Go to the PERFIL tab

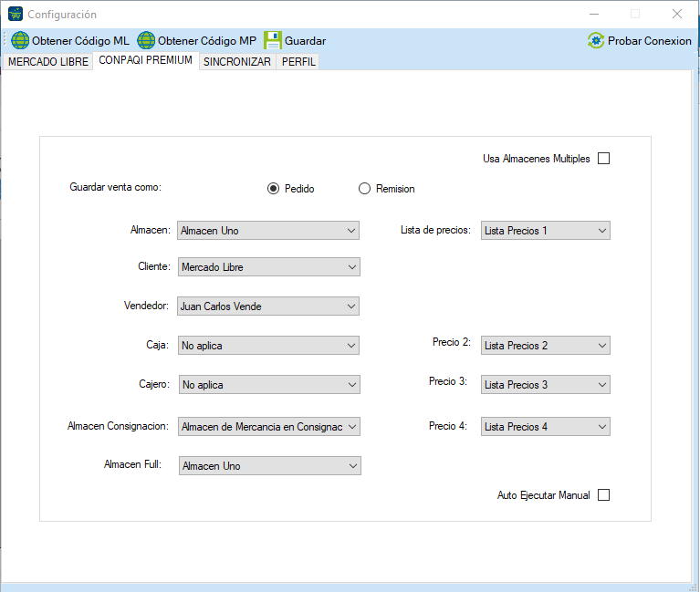click(298, 61)
